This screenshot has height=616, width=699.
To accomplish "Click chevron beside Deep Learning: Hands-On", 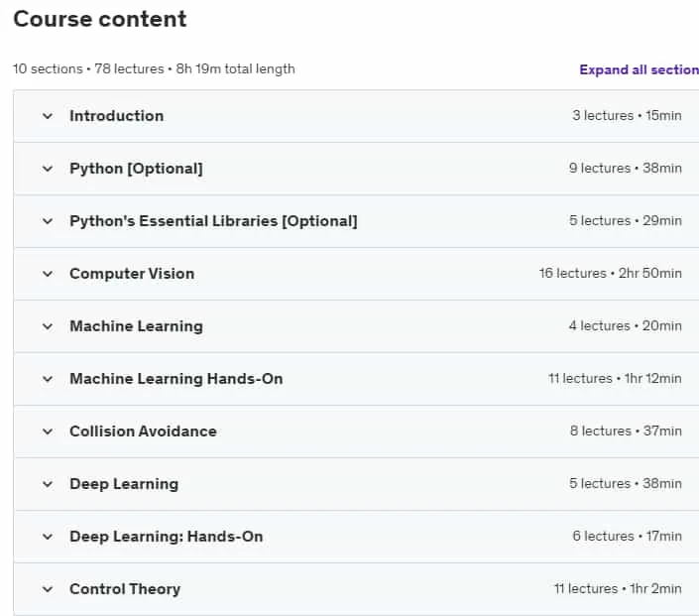I will coord(48,537).
